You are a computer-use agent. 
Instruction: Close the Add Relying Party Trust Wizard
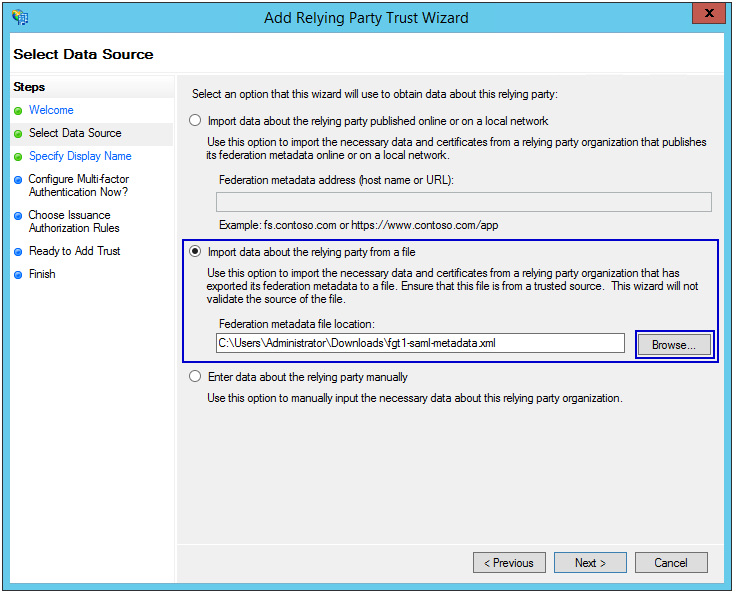[x=708, y=14]
